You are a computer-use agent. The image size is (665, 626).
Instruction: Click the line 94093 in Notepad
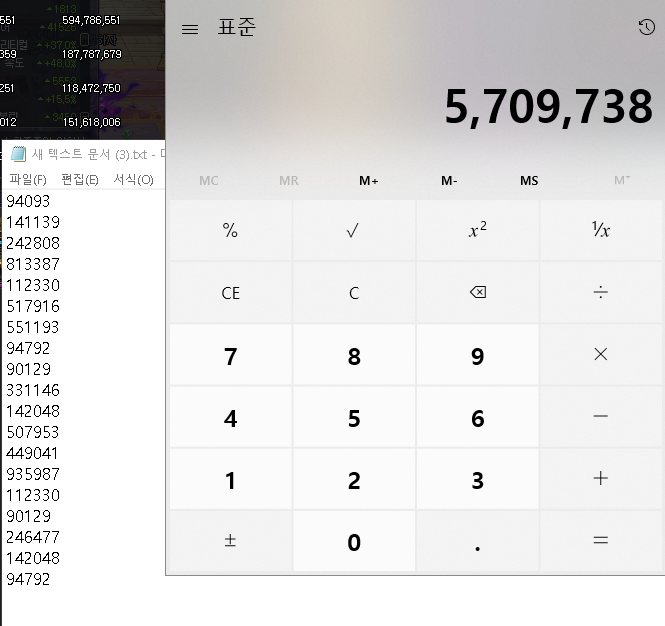28,201
